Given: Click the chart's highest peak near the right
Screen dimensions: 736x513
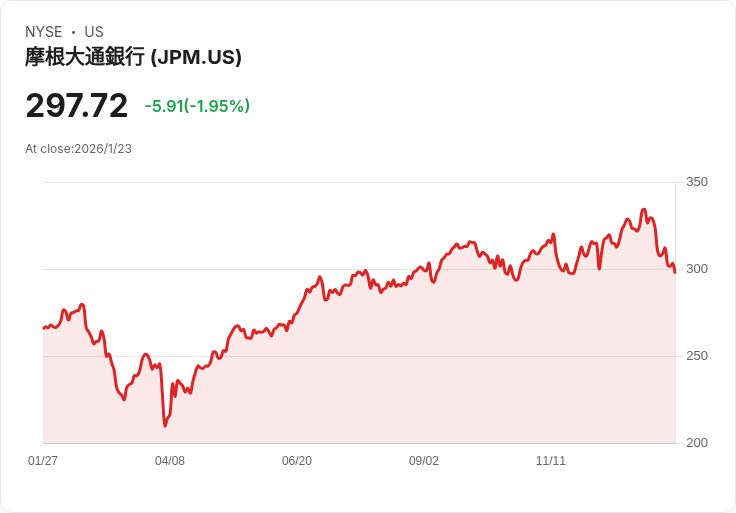Looking at the screenshot, I should coord(644,210).
